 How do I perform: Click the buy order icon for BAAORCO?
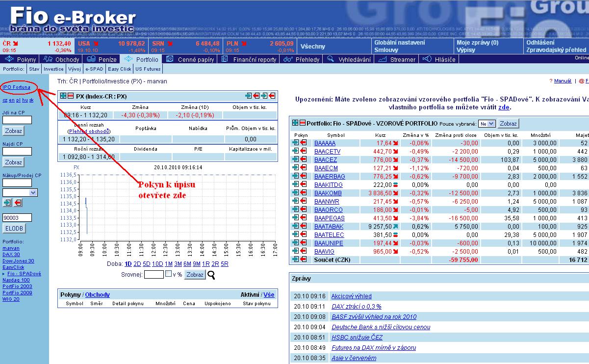pyautogui.click(x=295, y=209)
